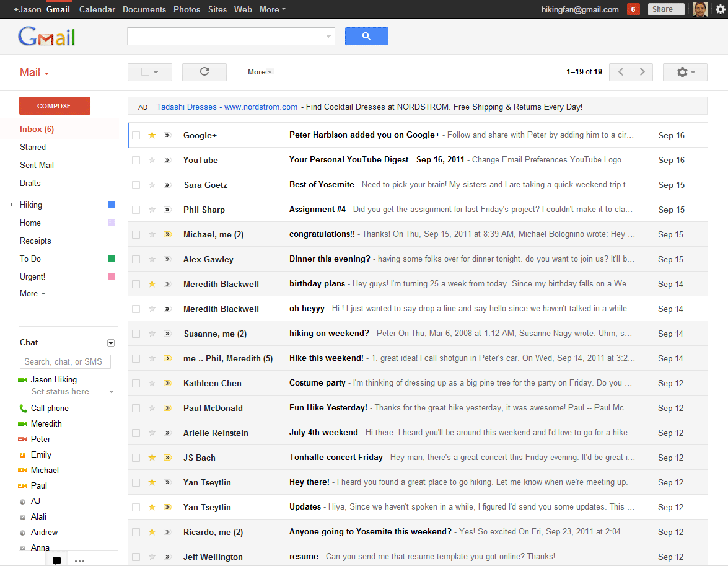Focus the Search, chat, or SMS field
The height and width of the screenshot is (566, 728).
click(x=65, y=361)
